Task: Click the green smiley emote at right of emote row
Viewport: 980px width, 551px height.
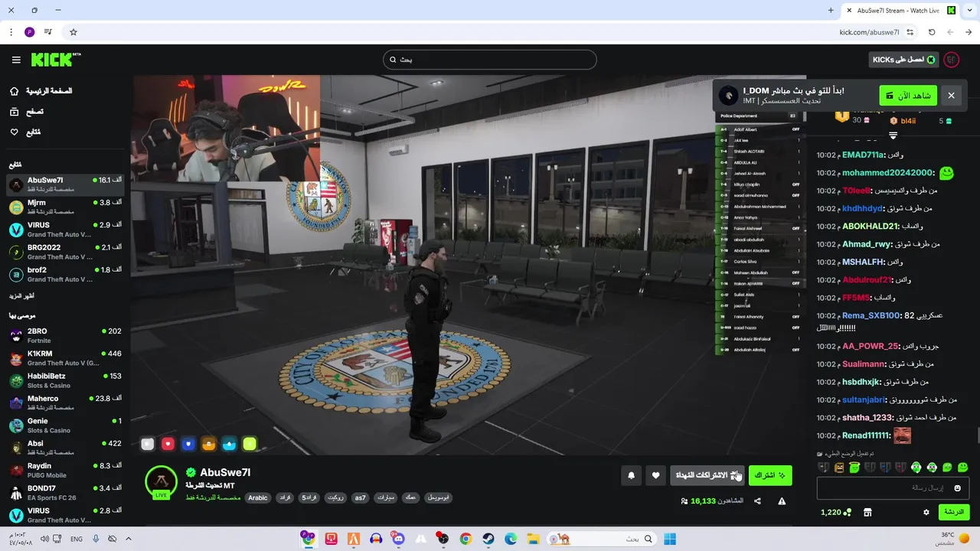Action: tap(962, 468)
